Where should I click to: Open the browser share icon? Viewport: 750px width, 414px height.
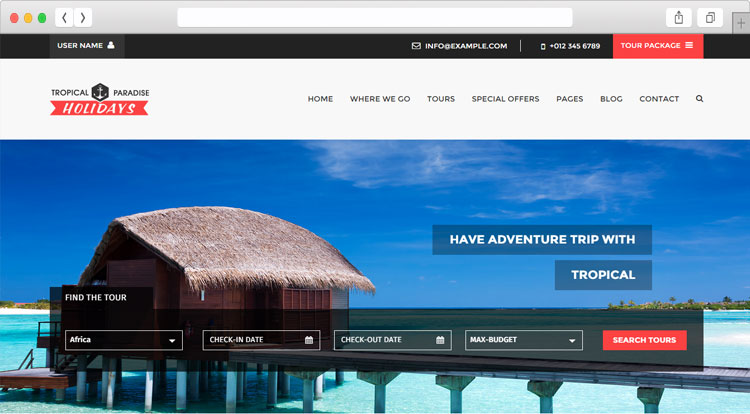pos(678,18)
